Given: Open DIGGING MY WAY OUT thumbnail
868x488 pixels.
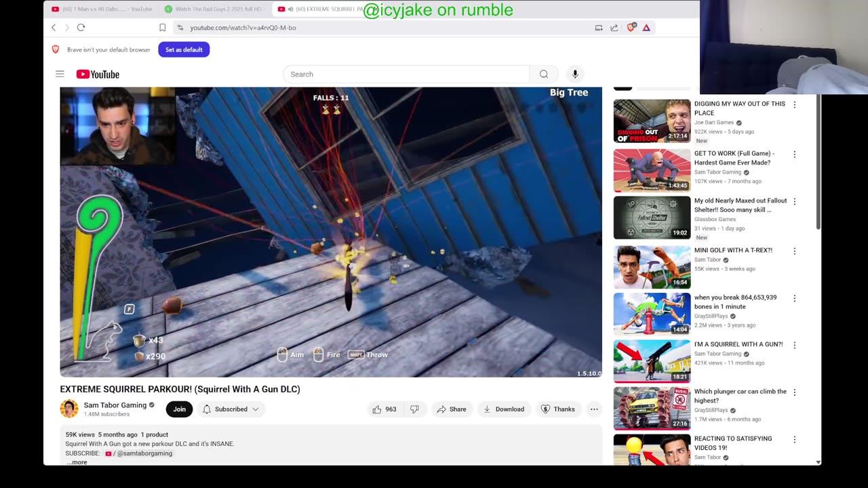Looking at the screenshot, I should 652,121.
